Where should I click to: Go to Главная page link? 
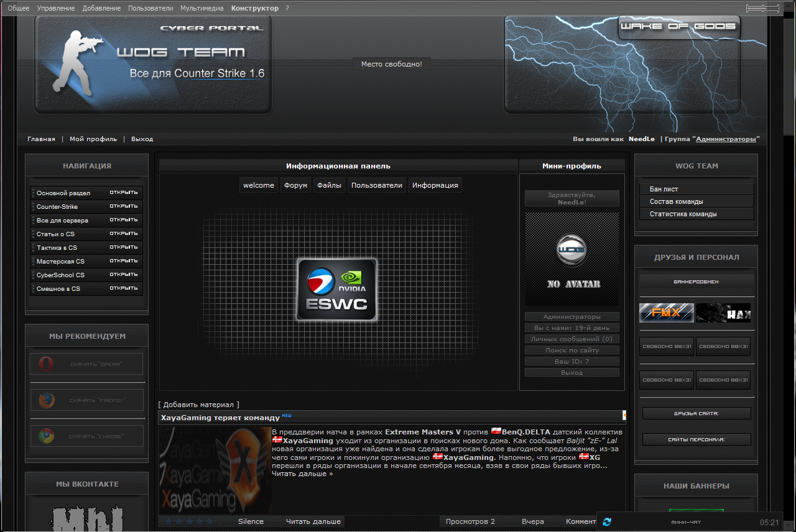[x=41, y=139]
